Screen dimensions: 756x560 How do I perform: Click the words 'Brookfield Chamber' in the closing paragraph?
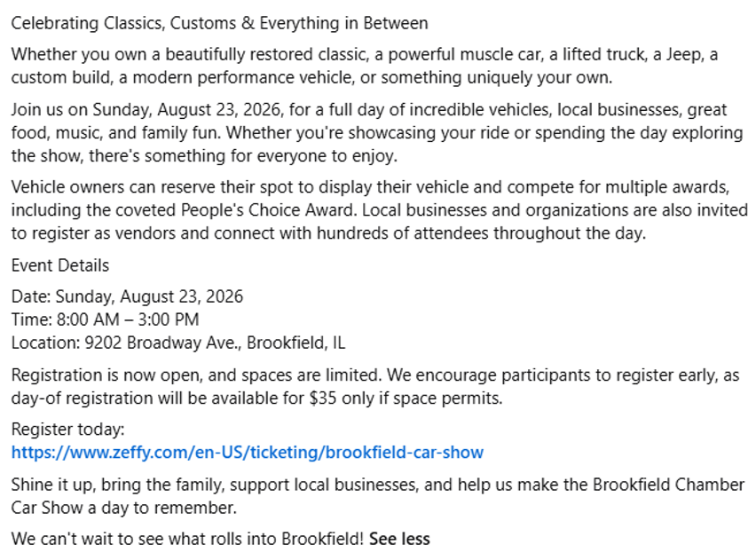(x=669, y=485)
